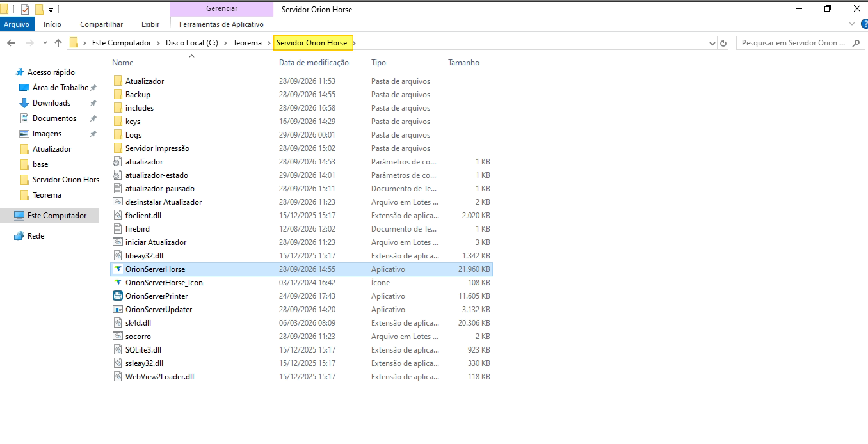Select the OrionServerUpdater application icon
This screenshot has width=868, height=444.
pyautogui.click(x=117, y=310)
